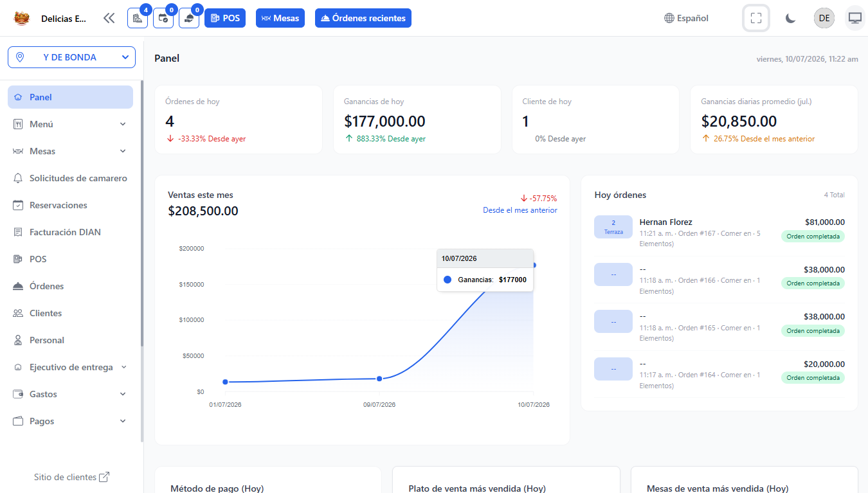The height and width of the screenshot is (493, 868).
Task: Change language from Español selector
Action: point(686,18)
